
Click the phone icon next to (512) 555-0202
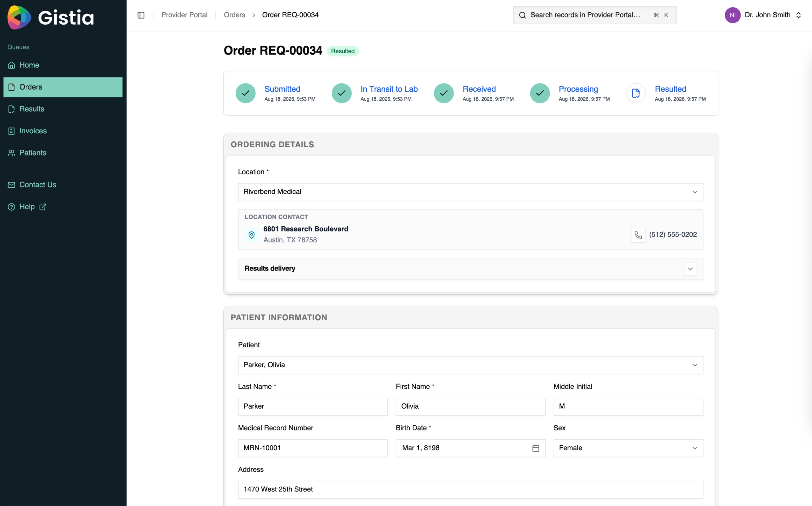[x=638, y=235]
